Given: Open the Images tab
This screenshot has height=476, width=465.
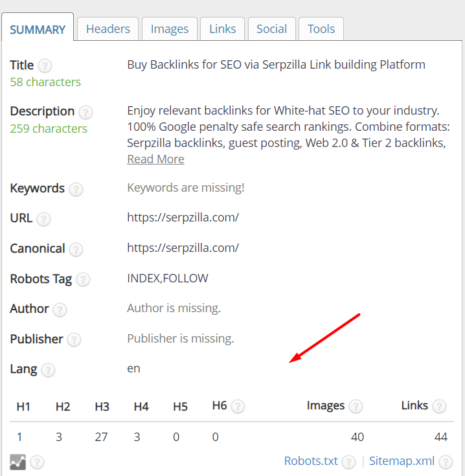Looking at the screenshot, I should [x=170, y=29].
